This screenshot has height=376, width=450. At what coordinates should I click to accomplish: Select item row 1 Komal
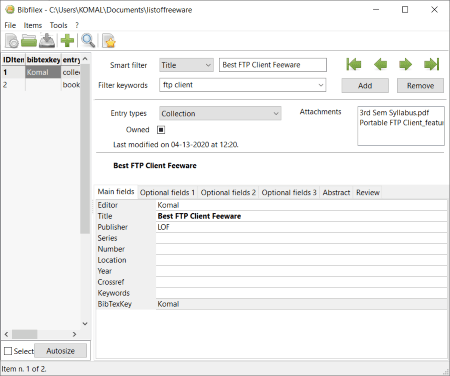point(41,72)
